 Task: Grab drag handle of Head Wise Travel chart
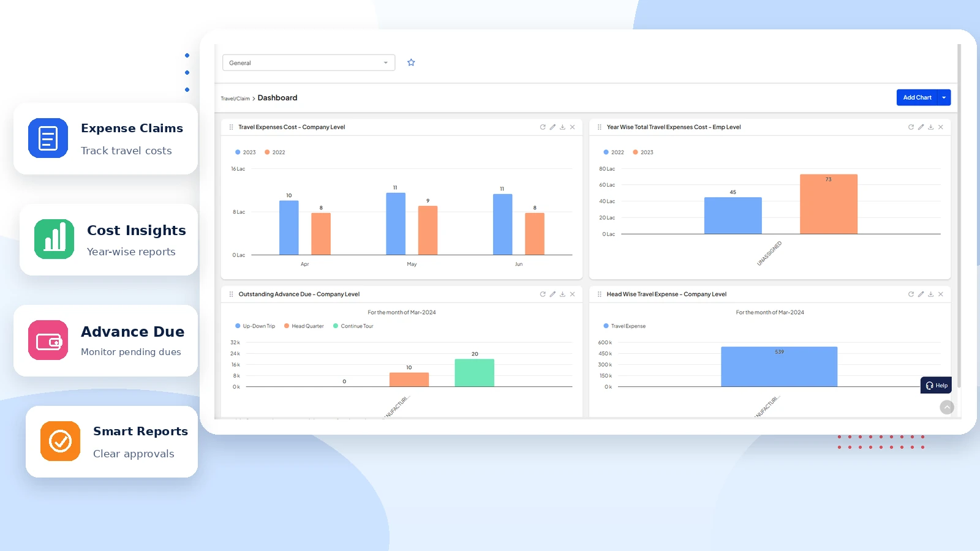click(599, 294)
